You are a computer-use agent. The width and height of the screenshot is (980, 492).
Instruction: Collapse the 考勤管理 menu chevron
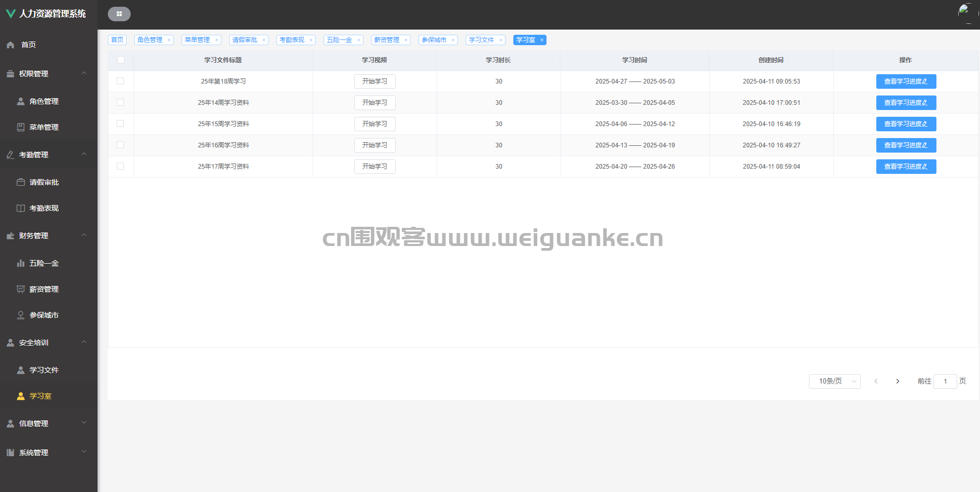(84, 154)
